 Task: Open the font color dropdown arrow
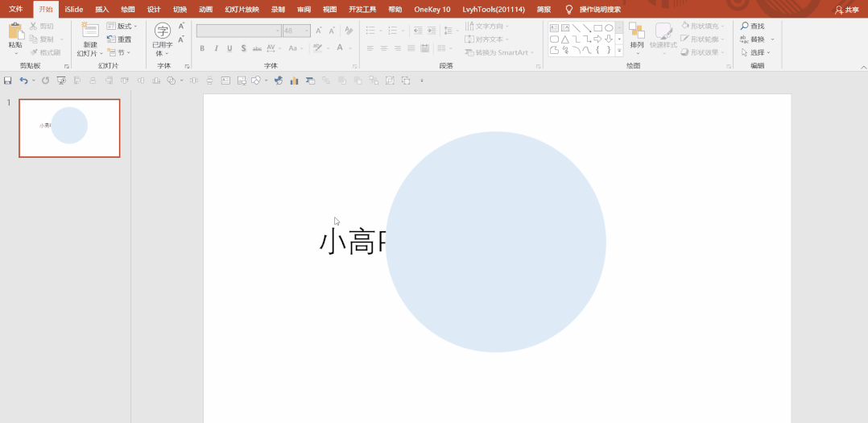coord(351,48)
